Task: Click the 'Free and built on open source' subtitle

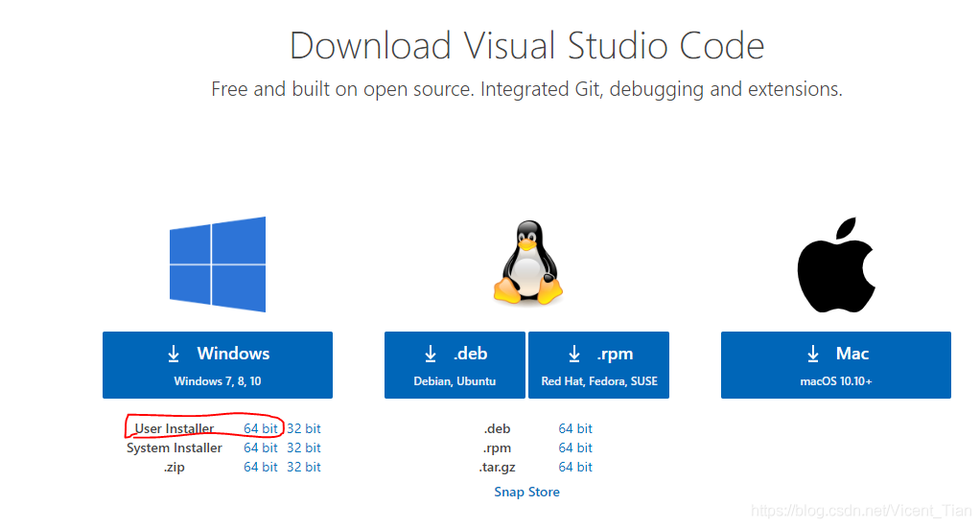Action: 526,89
